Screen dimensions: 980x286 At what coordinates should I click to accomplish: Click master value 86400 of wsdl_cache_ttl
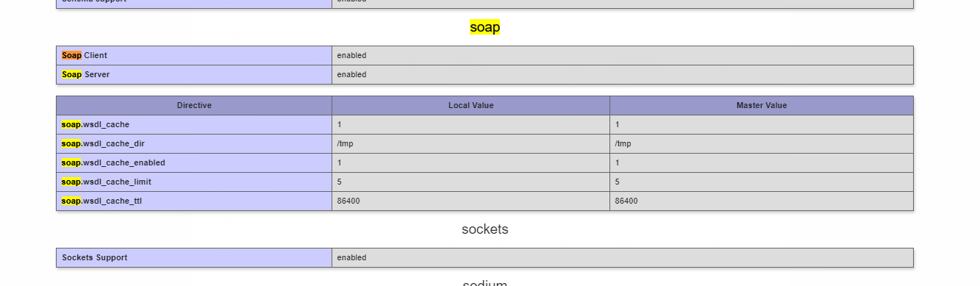[x=626, y=201]
